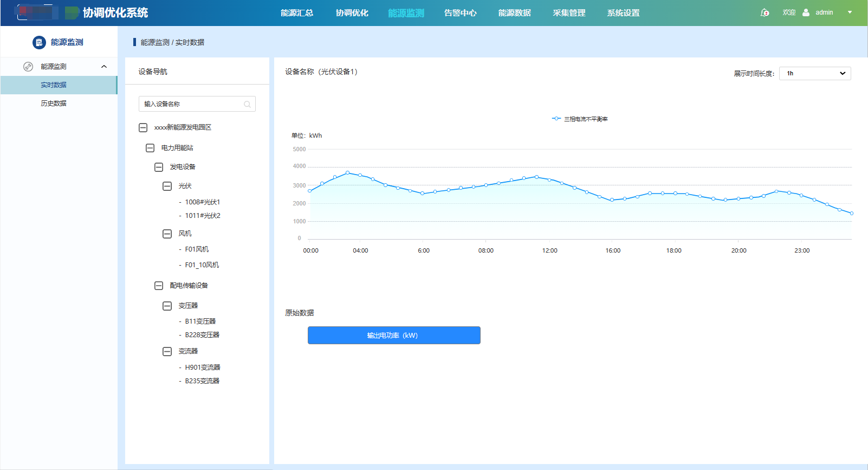This screenshot has width=868, height=470.
Task: Click the 单位: kWh axis label
Action: (307, 136)
